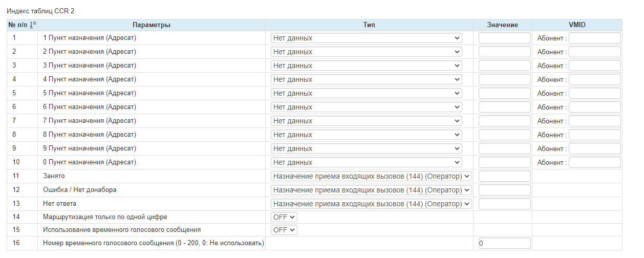Open Тип dropdown for 3 Пункт назначения

coord(366,66)
